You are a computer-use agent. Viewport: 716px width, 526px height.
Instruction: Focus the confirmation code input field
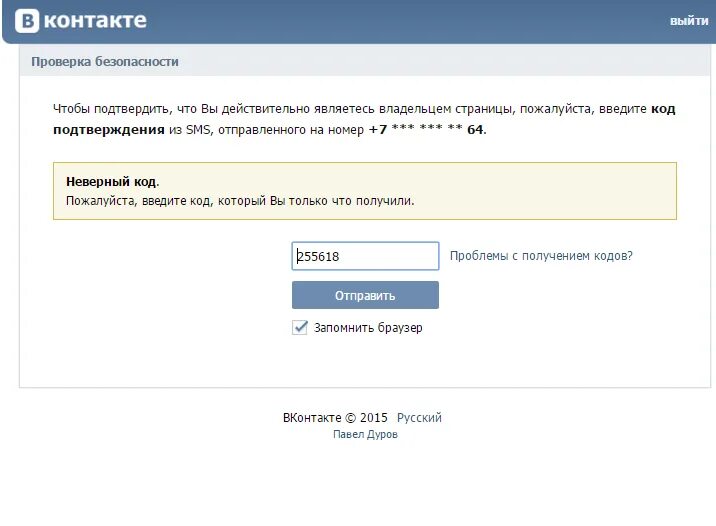click(x=365, y=256)
